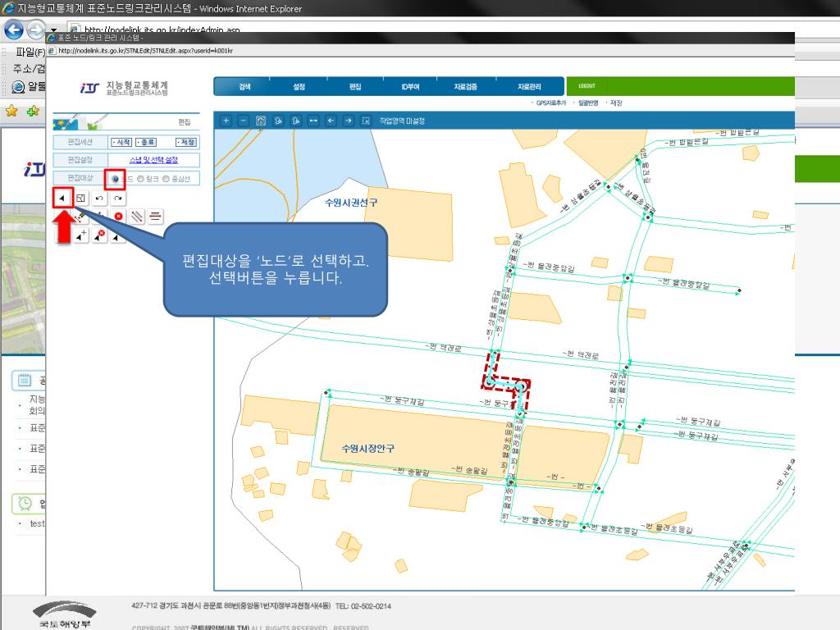Click the 작업영역 미설정 status text
The image size is (840, 630).
(402, 121)
